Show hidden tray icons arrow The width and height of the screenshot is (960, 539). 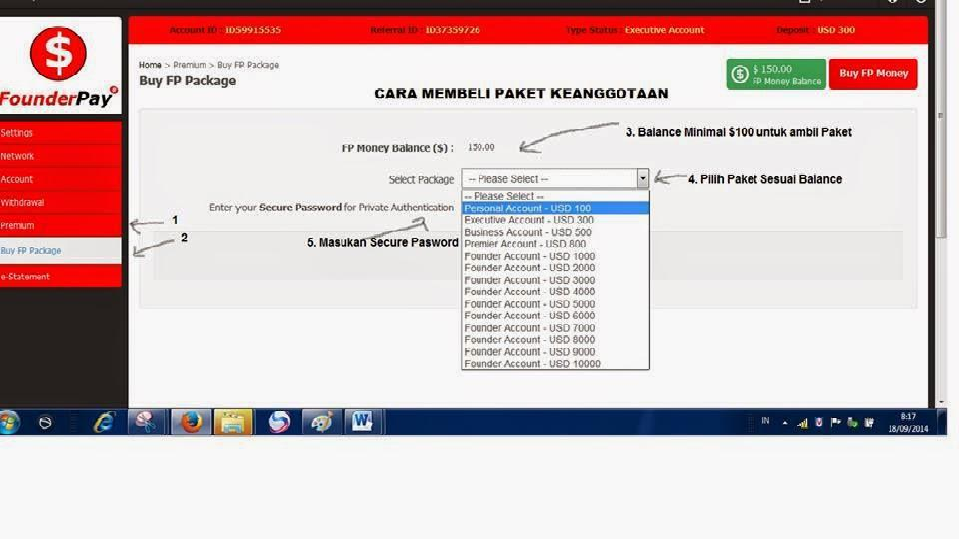tap(785, 423)
